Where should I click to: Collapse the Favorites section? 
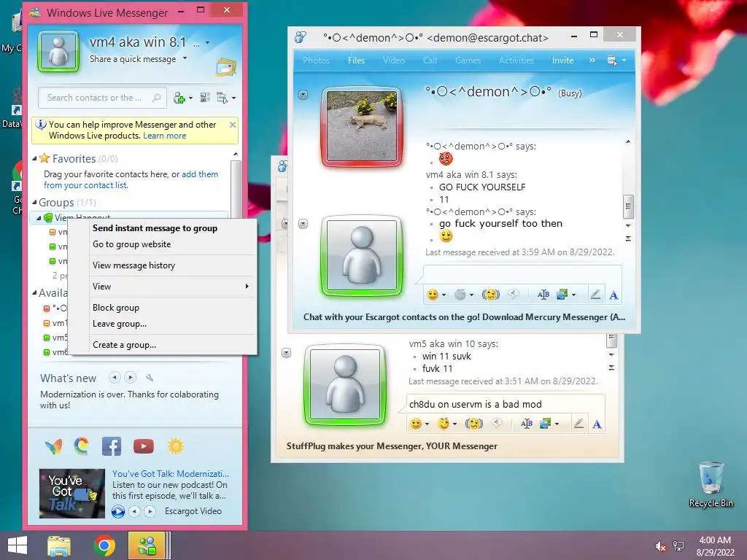34,158
